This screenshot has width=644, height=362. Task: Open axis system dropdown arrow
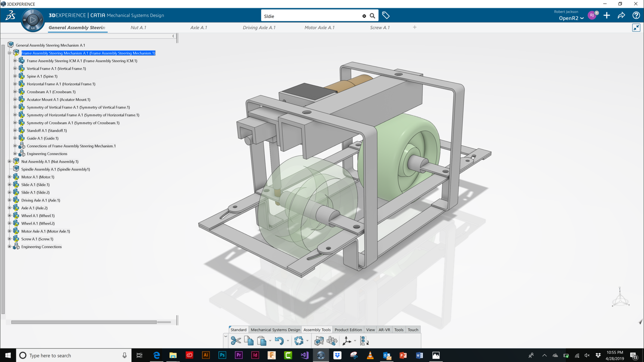coord(355,341)
